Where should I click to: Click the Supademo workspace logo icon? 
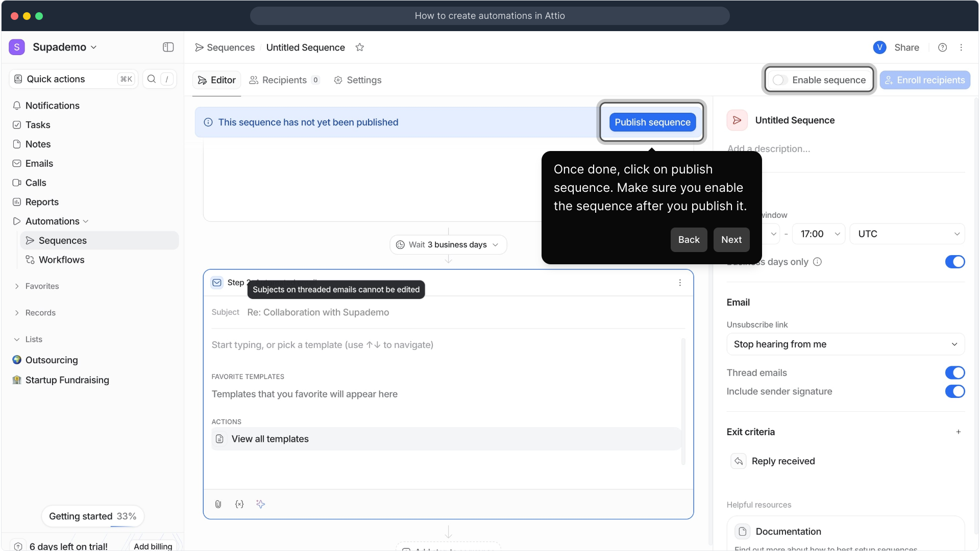point(17,47)
